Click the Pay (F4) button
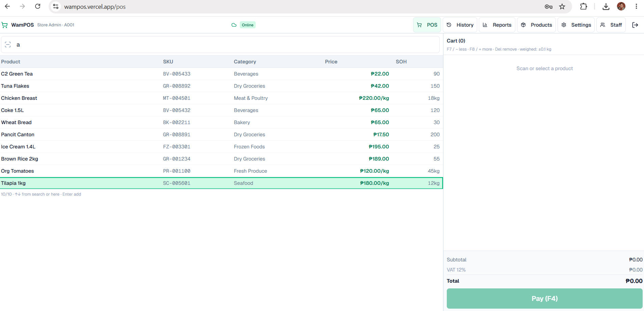This screenshot has width=644, height=311. (x=544, y=299)
